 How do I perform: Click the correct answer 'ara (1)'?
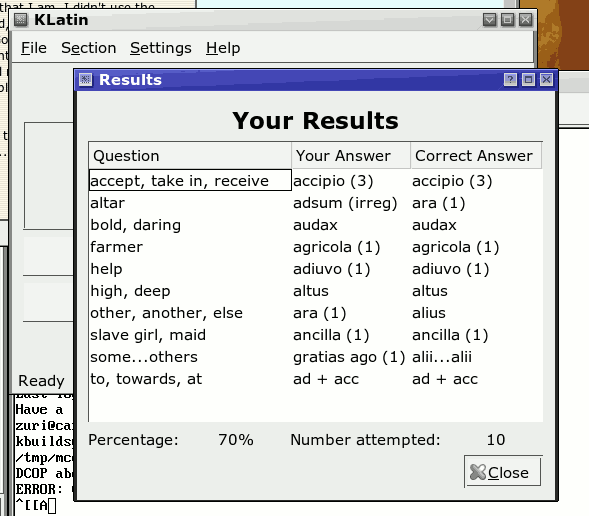(438, 203)
